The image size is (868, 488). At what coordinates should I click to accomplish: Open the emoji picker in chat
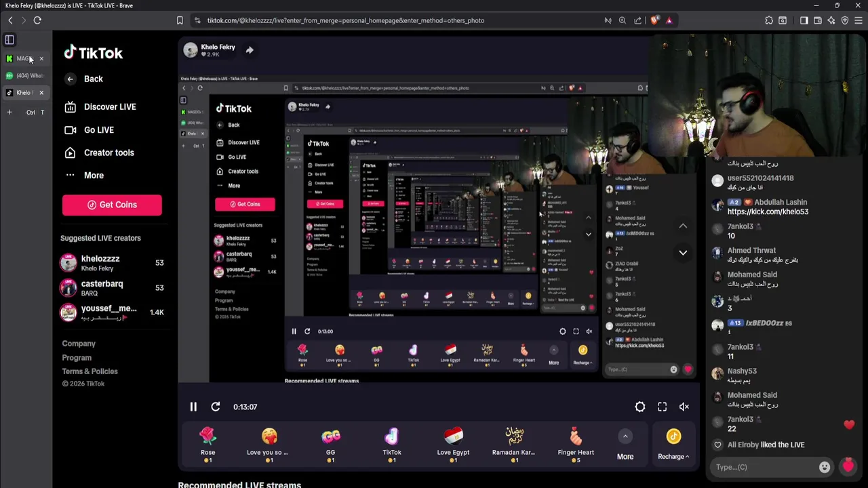tap(825, 467)
